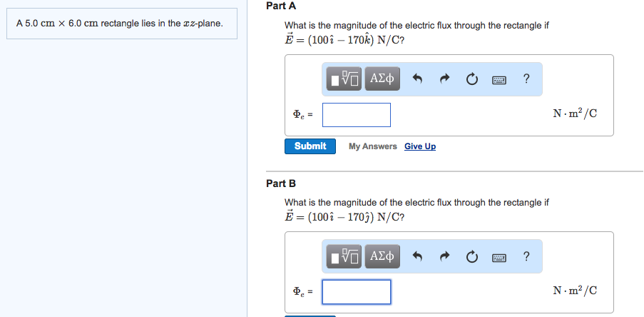The width and height of the screenshot is (644, 317).
Task: Open Part A Greek symbols palette
Action: [x=382, y=79]
